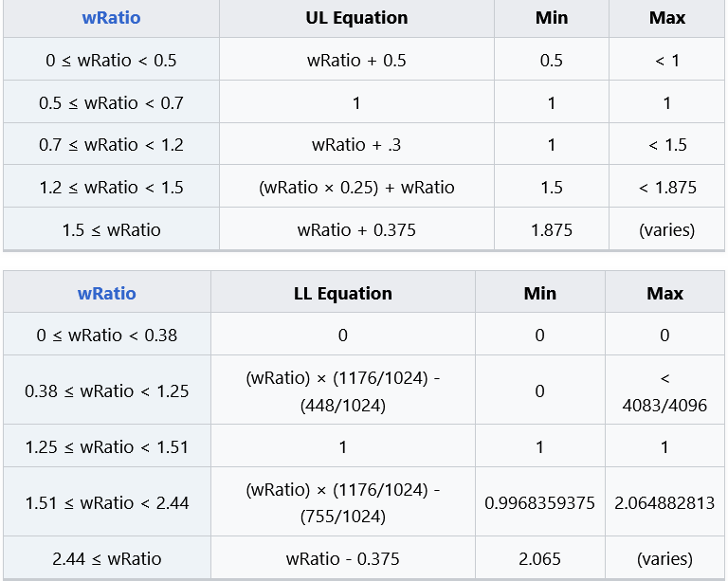This screenshot has width=728, height=581.
Task: Click the 2.064882813 maximum value cell
Action: click(x=664, y=502)
